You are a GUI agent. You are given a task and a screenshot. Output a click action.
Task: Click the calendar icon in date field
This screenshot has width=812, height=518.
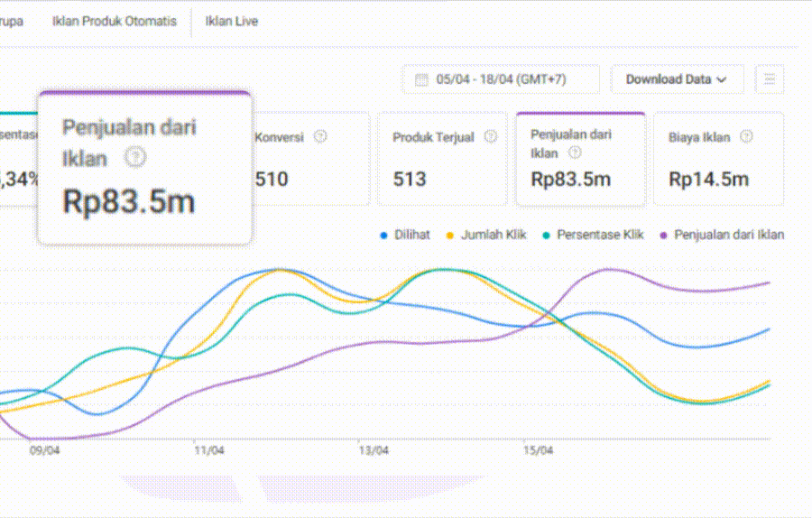click(421, 79)
